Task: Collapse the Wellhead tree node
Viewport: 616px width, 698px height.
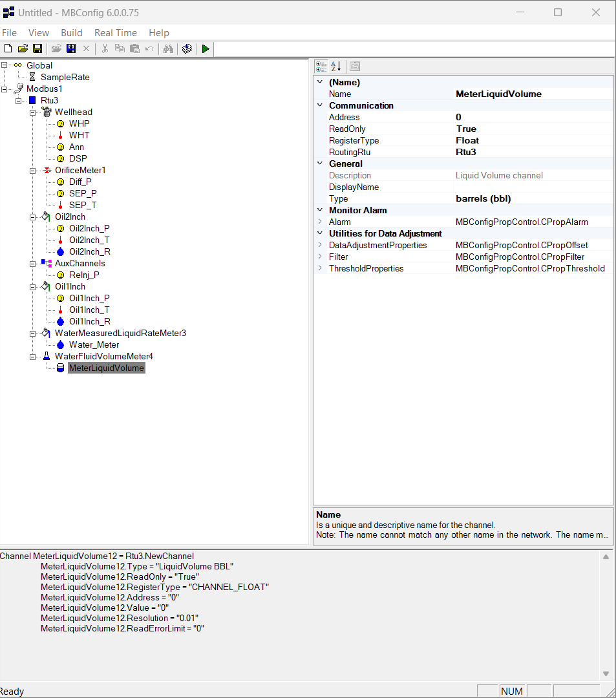Action: coord(33,112)
